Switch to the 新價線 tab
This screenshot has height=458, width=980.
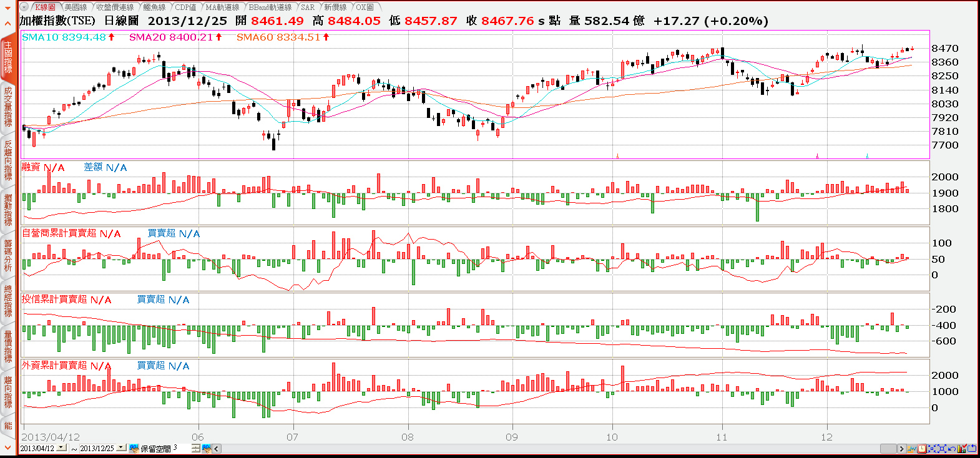pyautogui.click(x=335, y=7)
